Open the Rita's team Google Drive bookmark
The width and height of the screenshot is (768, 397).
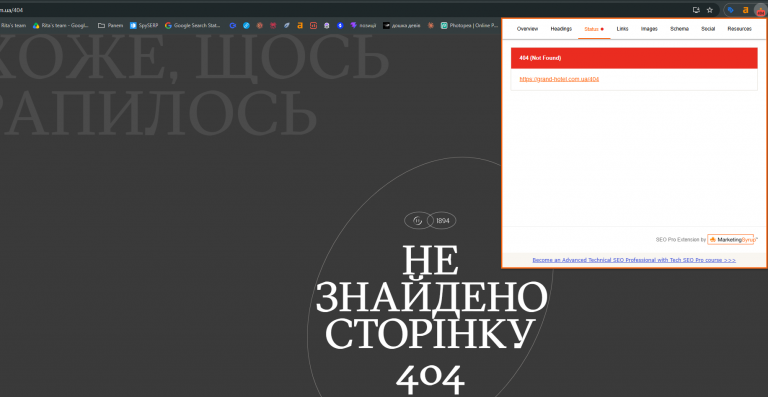coord(61,25)
